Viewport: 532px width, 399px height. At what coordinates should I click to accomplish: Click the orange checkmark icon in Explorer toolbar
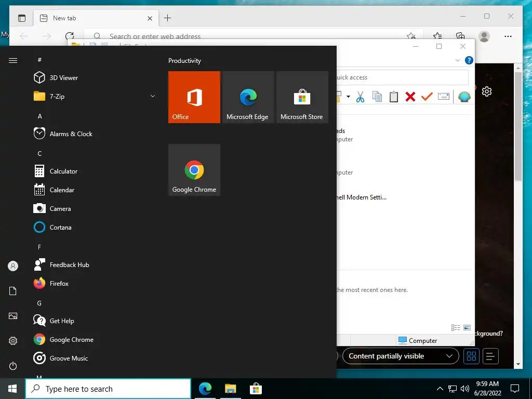[x=427, y=97]
